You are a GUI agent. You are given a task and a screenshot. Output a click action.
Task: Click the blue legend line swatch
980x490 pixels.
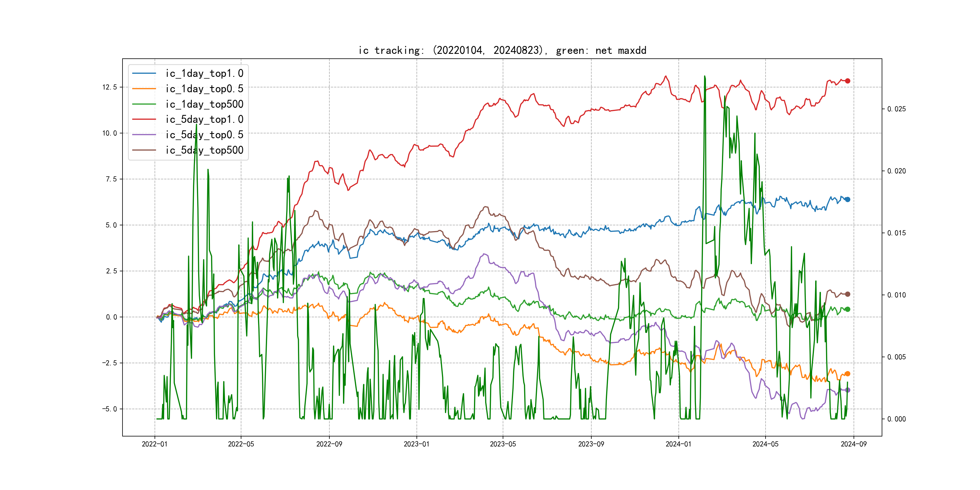[144, 73]
